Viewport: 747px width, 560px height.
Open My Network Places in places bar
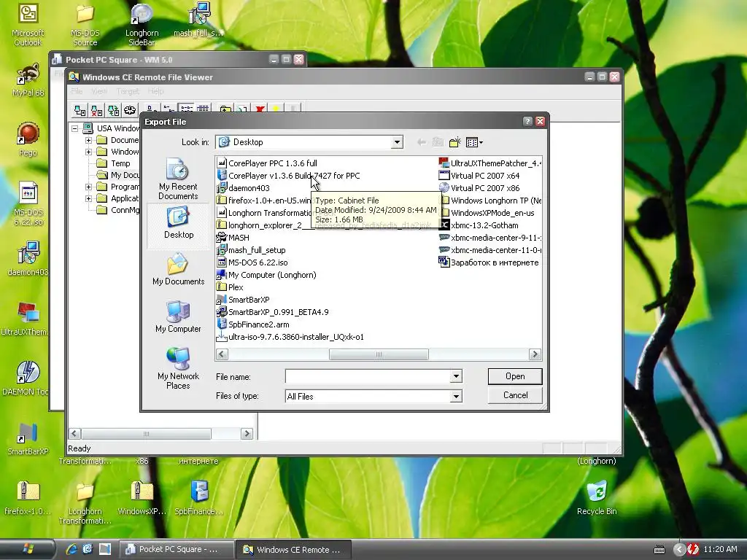click(178, 368)
